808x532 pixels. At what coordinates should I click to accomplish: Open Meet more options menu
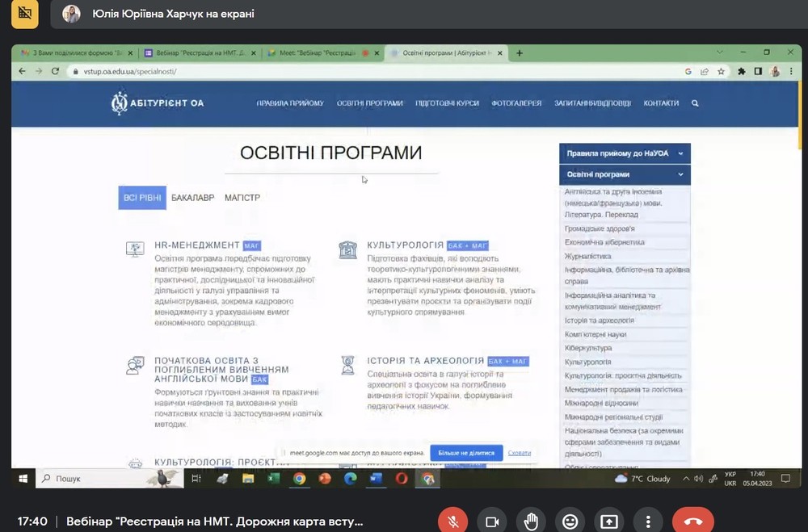(648, 521)
